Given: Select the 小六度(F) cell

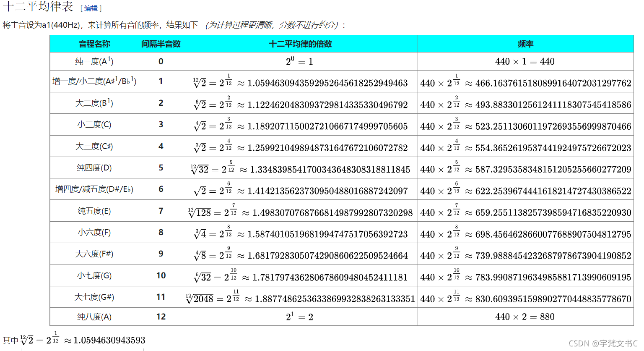Looking at the screenshot, I should click(x=94, y=232).
